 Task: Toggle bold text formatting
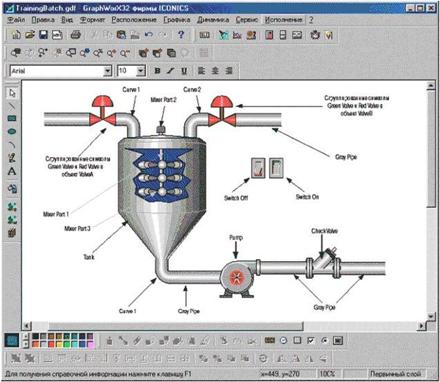click(157, 71)
